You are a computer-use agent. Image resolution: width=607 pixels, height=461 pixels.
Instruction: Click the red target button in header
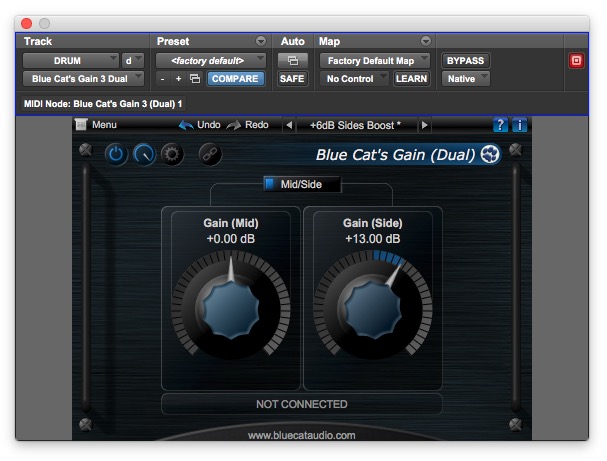[x=576, y=61]
